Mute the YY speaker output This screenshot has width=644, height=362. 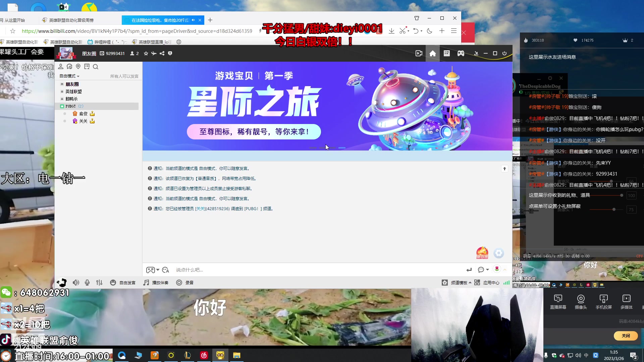coord(76,283)
